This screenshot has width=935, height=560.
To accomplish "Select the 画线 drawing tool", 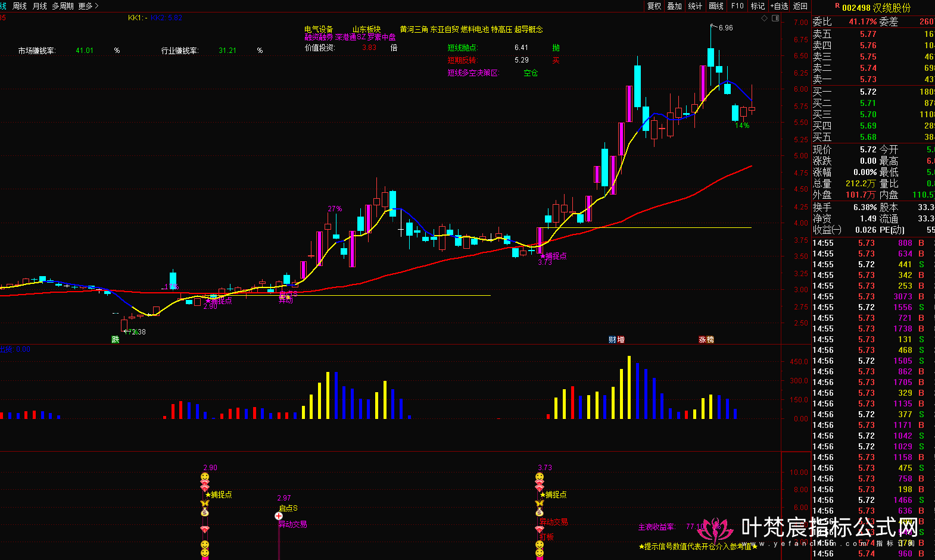I will (x=716, y=6).
